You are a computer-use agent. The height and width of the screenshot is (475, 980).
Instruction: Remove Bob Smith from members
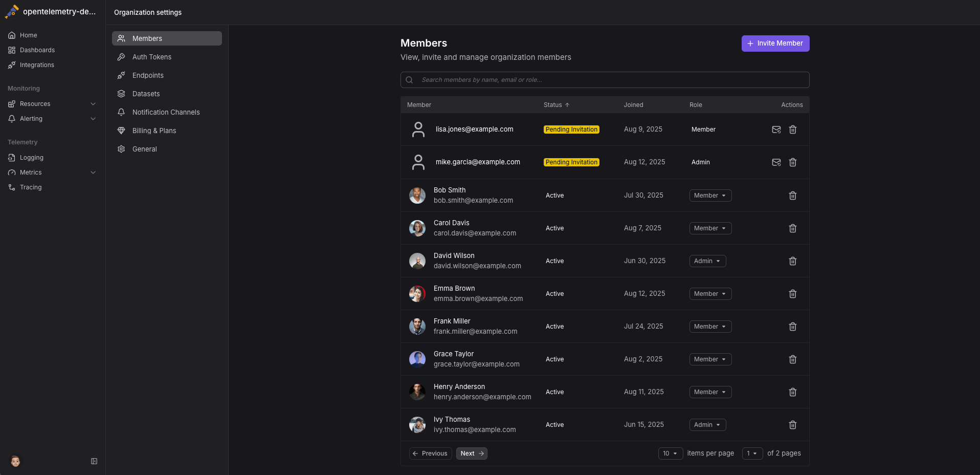[792, 196]
